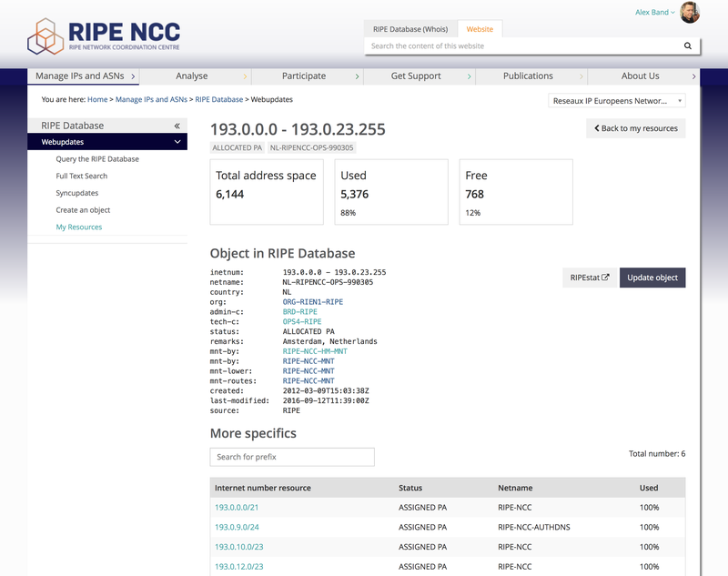The height and width of the screenshot is (576, 728).
Task: Click Back to my resources button
Action: [635, 128]
